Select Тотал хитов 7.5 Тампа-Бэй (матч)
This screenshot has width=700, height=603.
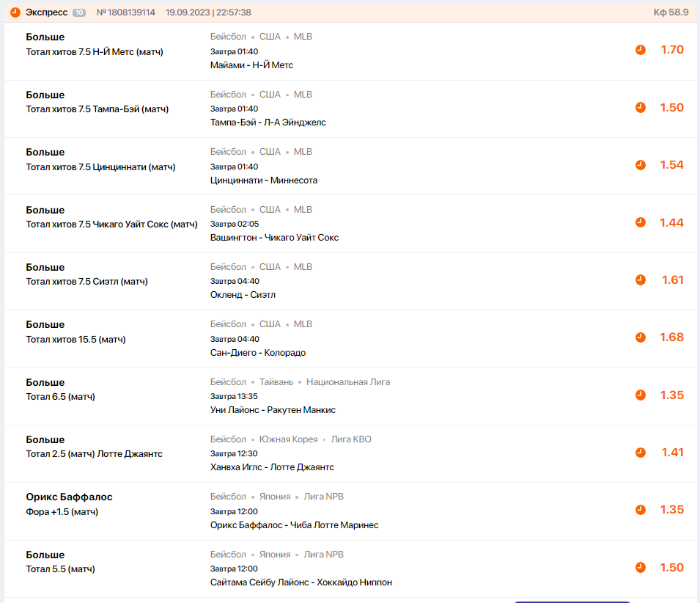[x=97, y=109]
